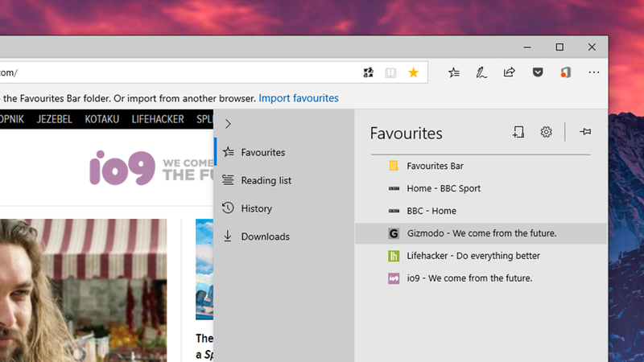Open Favourites settings gear icon
Screen dimensions: 644x362
coord(546,132)
